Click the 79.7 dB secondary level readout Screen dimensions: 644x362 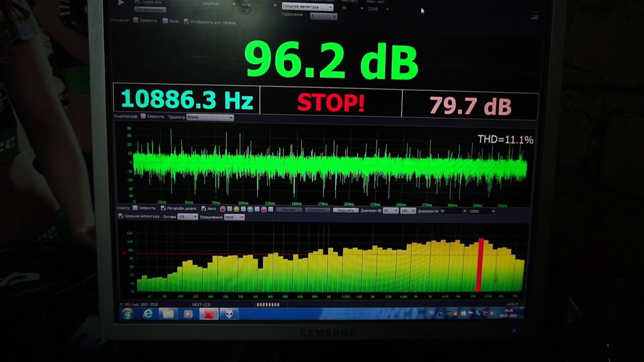tap(470, 106)
